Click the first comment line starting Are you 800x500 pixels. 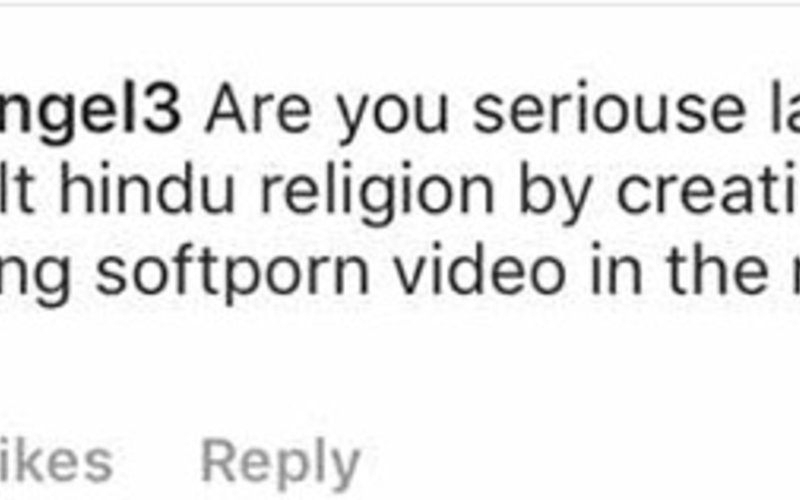click(502, 111)
